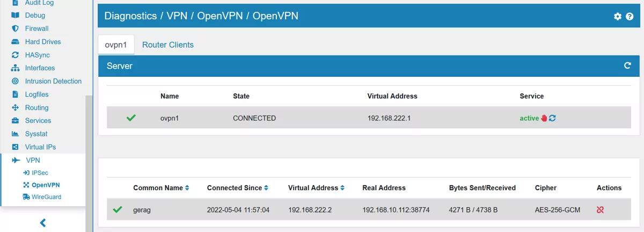Switch to the Router Clients tab
The image size is (644, 232).
pyautogui.click(x=168, y=45)
